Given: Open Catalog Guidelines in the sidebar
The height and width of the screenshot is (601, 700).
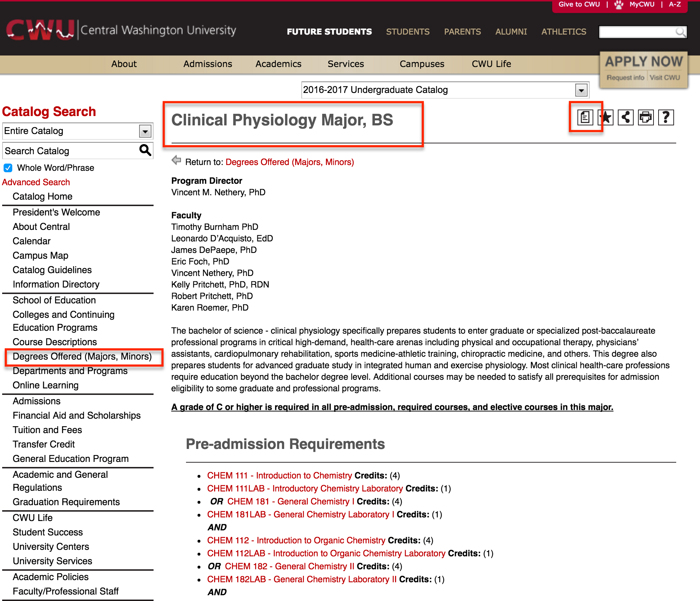Looking at the screenshot, I should pyautogui.click(x=52, y=270).
